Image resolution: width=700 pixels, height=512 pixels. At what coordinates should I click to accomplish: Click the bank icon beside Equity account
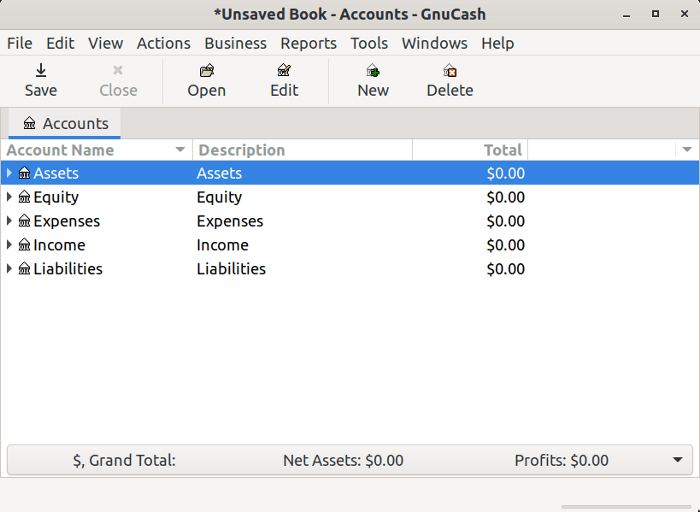[x=25, y=197]
